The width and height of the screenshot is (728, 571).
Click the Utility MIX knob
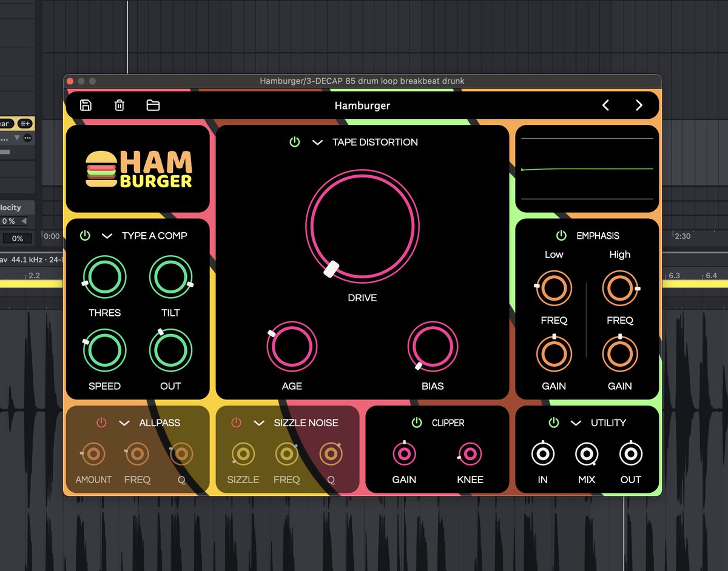587,454
